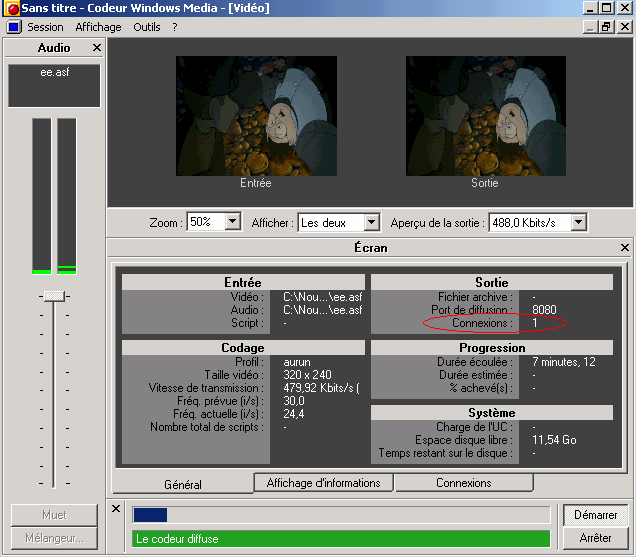Click the Entrée section header in Écran panel

(x=243, y=282)
